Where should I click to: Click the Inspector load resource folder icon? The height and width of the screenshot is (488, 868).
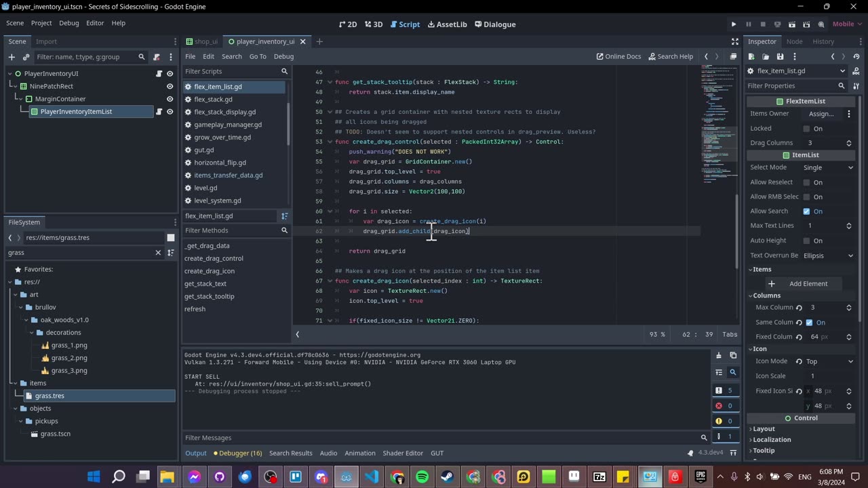pos(766,57)
